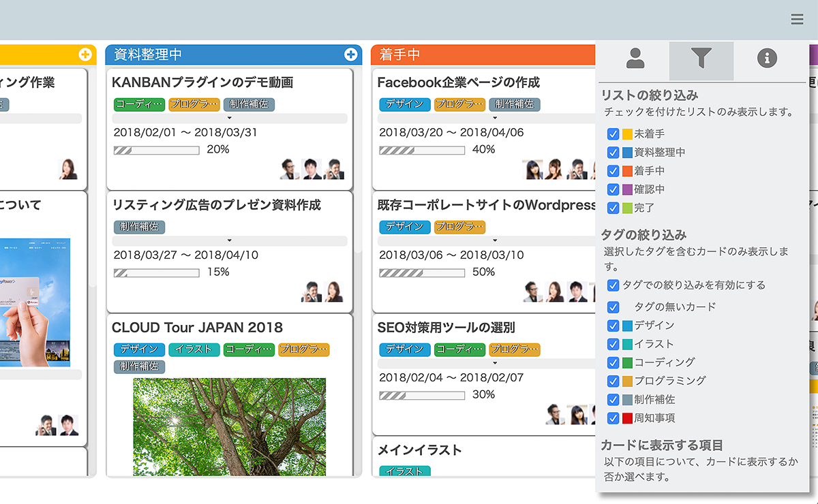Uncheck the 完了 list checkbox

pyautogui.click(x=613, y=208)
